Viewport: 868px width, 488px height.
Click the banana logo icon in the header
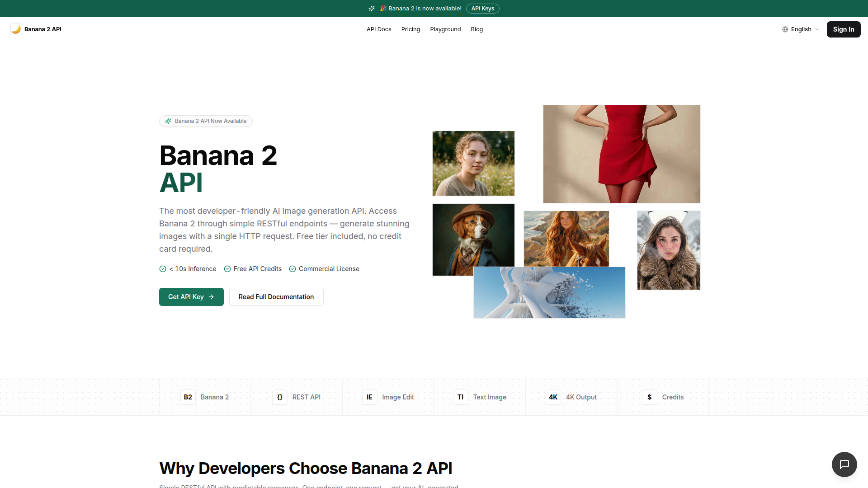pos(16,29)
